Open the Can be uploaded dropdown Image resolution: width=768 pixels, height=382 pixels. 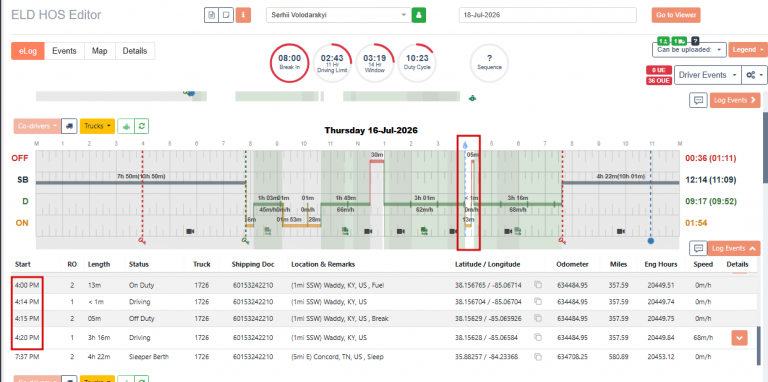(x=689, y=49)
